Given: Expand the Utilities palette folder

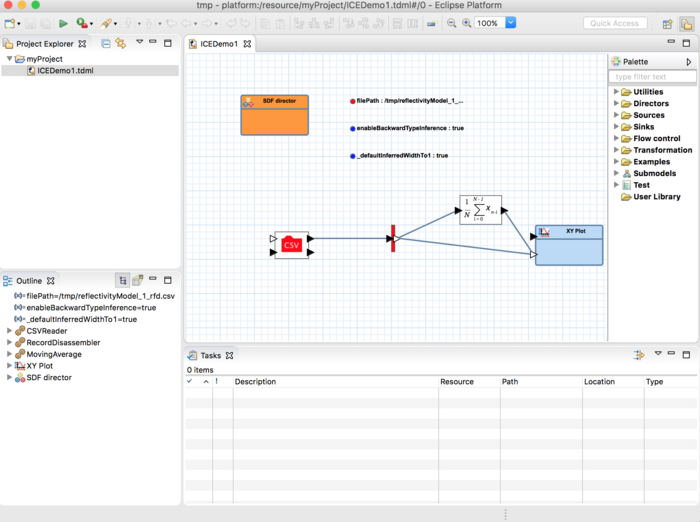Looking at the screenshot, I should click(x=616, y=92).
